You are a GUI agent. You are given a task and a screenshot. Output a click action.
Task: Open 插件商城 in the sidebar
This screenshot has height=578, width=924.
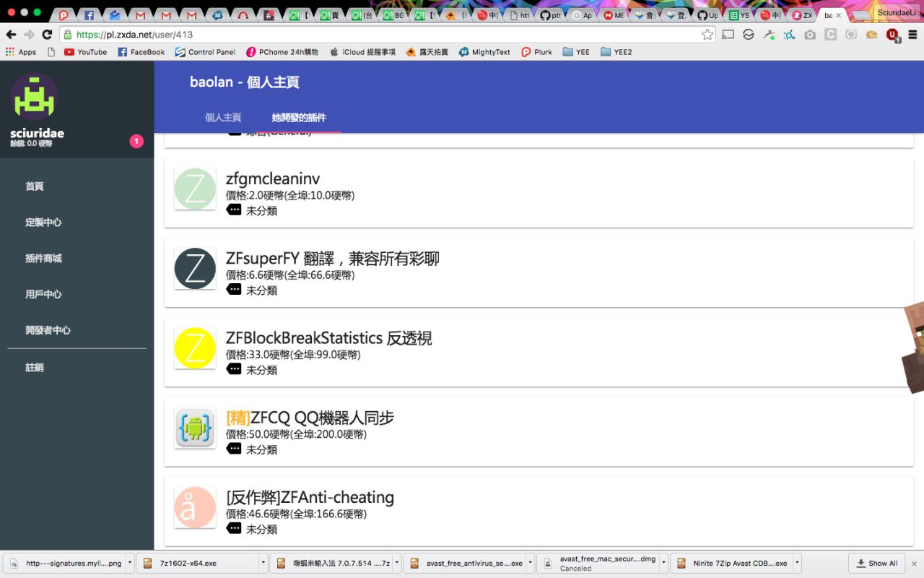[43, 258]
